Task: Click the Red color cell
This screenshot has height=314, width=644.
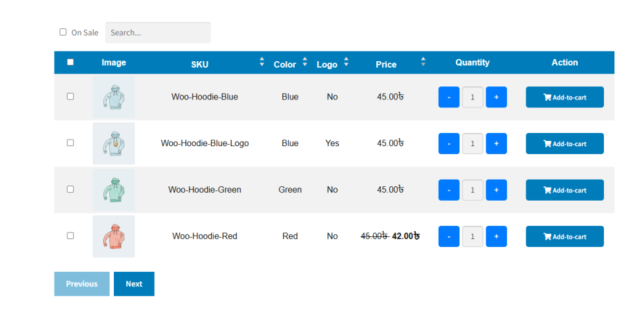Action: point(290,236)
